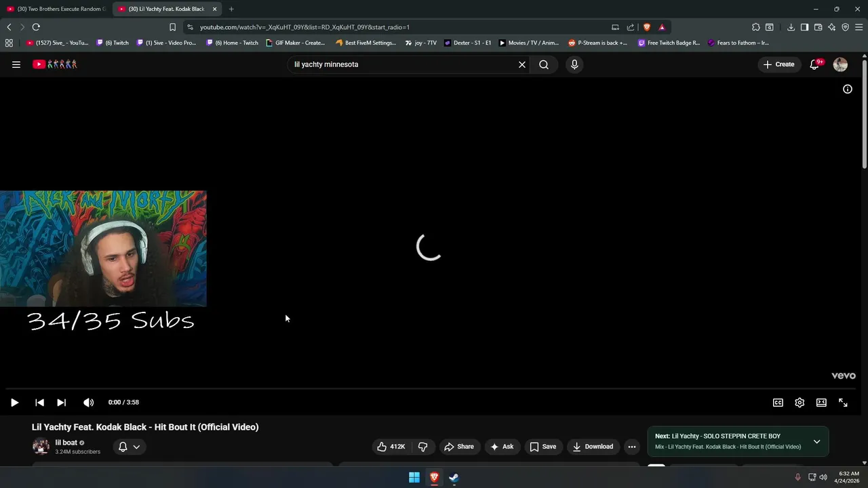
Task: Open the taskbar clock and date
Action: point(848,477)
